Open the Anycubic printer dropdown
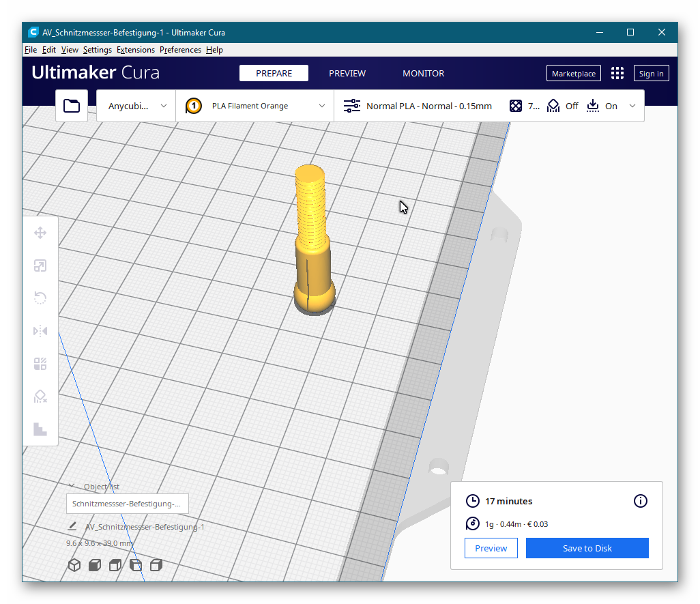This screenshot has height=604, width=700. (x=136, y=106)
